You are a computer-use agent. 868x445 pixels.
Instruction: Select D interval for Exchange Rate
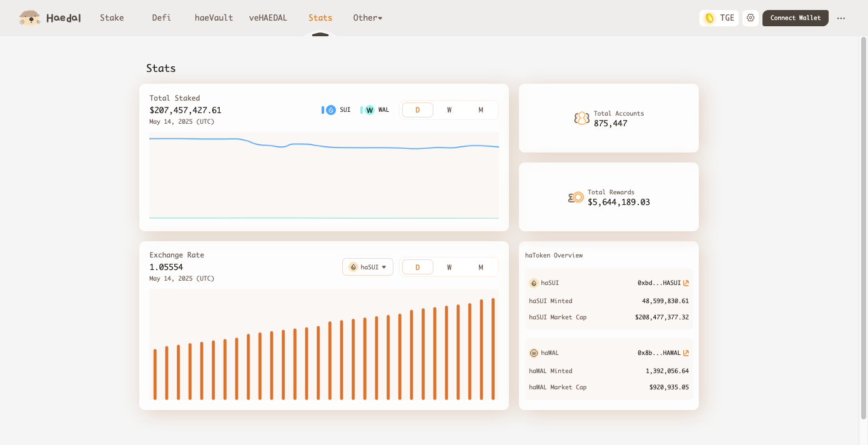pyautogui.click(x=418, y=267)
